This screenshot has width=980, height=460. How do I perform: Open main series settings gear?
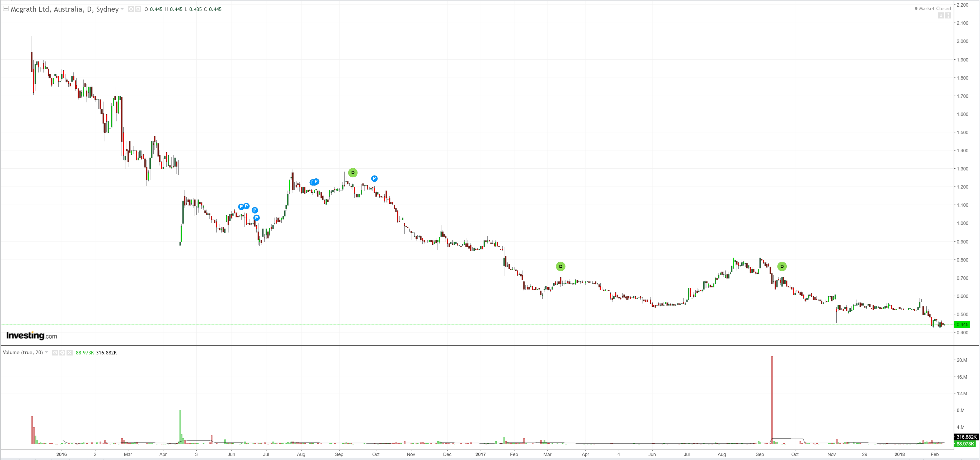pyautogui.click(x=138, y=9)
